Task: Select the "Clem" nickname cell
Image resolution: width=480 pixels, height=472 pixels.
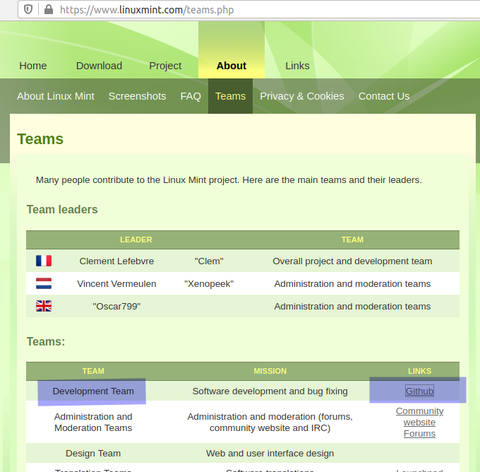Action: coord(209,261)
